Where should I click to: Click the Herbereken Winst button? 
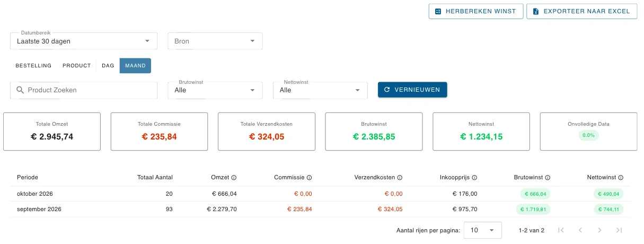(476, 11)
